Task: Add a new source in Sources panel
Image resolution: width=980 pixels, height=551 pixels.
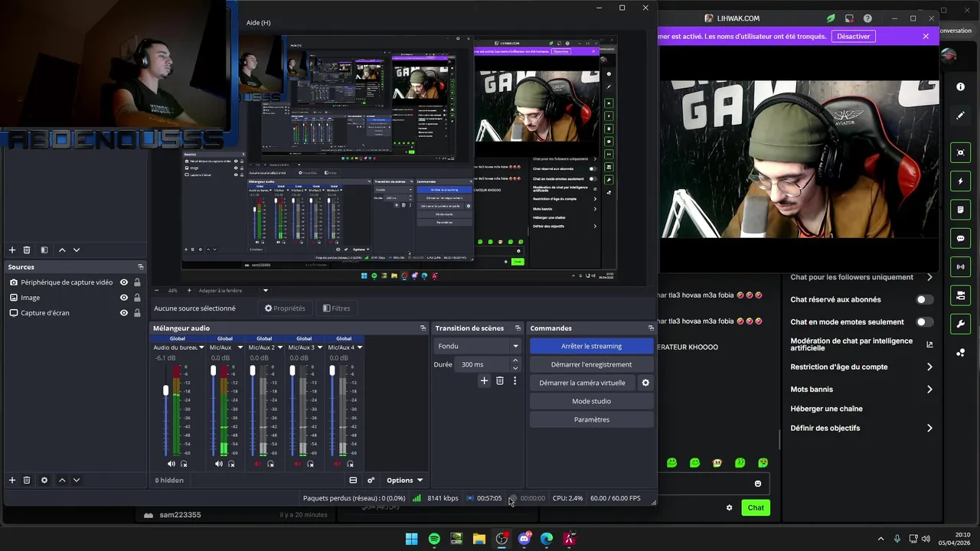Action: tap(11, 480)
